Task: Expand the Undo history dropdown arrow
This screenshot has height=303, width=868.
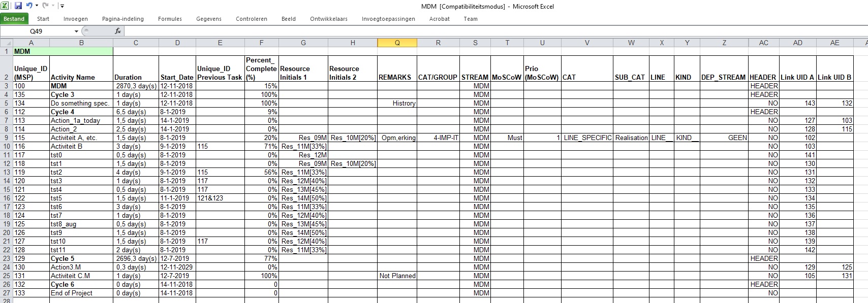Action: pos(37,6)
